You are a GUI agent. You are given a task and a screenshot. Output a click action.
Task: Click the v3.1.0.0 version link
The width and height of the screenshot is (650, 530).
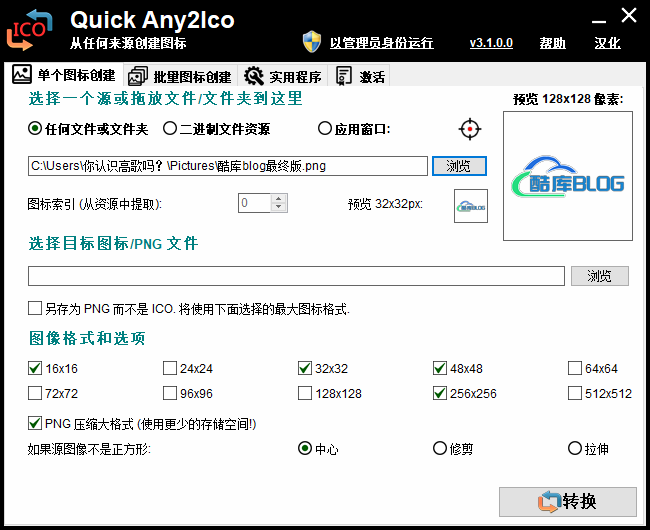click(x=491, y=43)
